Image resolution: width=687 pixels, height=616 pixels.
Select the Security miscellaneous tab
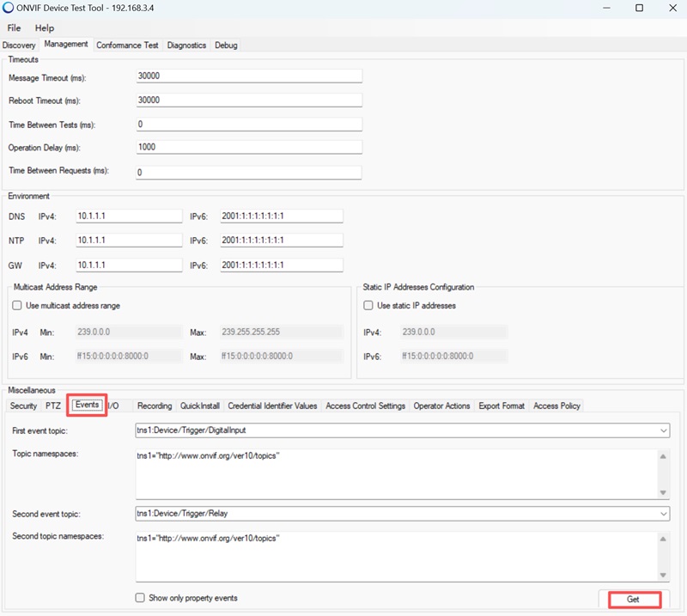click(x=23, y=406)
